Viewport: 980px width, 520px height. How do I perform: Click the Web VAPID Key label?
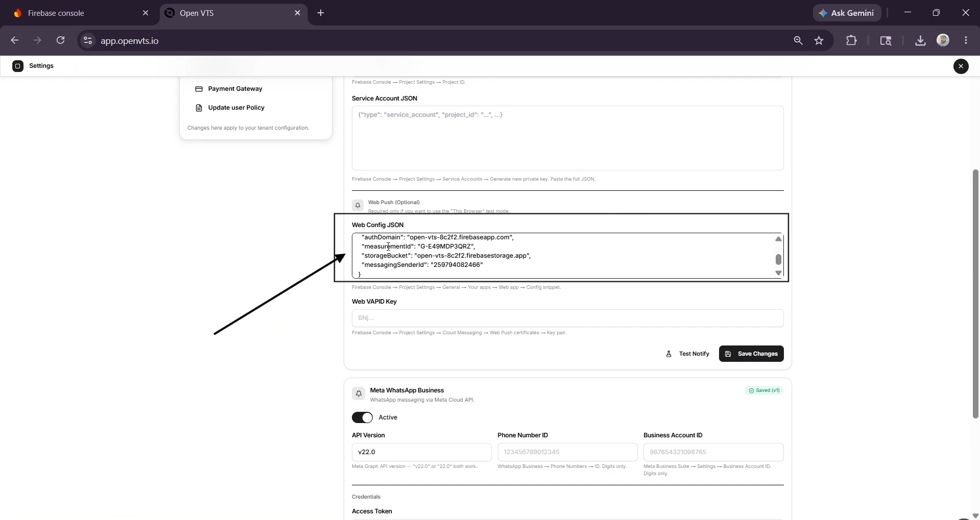click(374, 302)
